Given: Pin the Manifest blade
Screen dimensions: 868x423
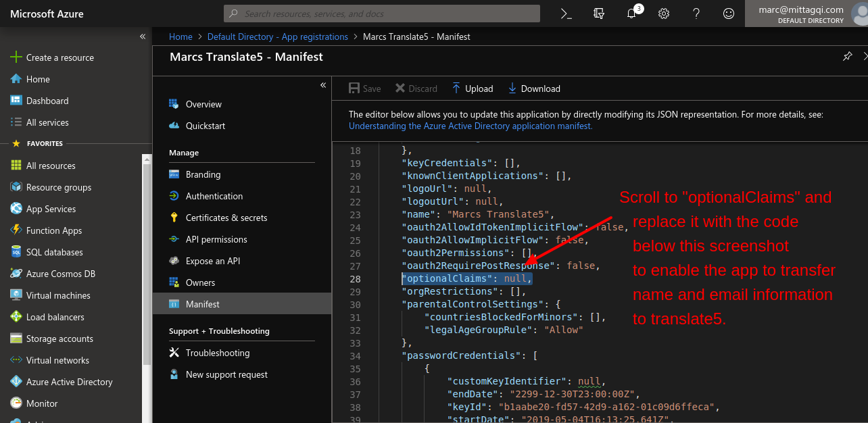Looking at the screenshot, I should click(x=847, y=57).
